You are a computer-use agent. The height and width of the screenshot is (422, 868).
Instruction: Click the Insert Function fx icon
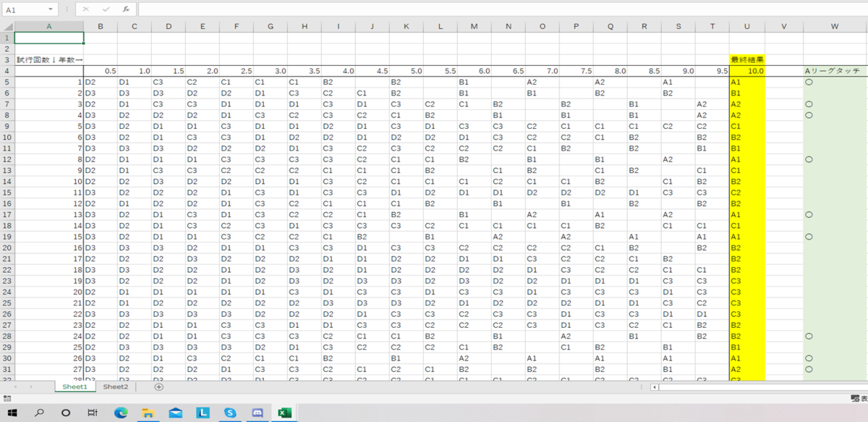[126, 9]
